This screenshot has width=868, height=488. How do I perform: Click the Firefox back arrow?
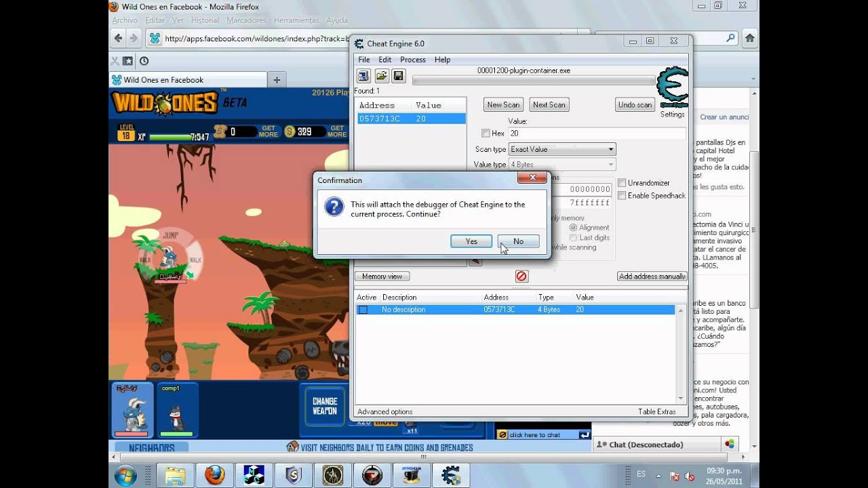[x=118, y=39]
